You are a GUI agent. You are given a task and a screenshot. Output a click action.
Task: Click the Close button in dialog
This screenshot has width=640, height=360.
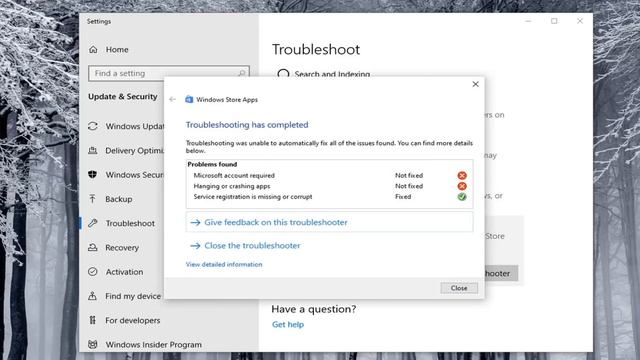pos(459,288)
